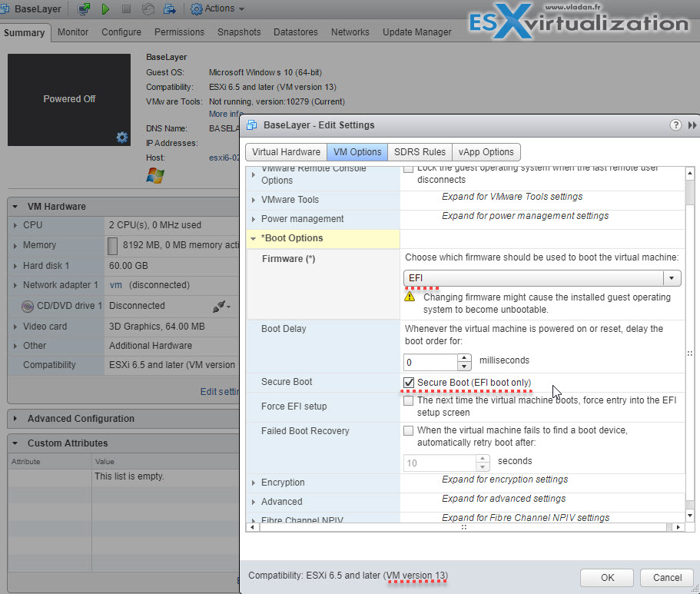Open the Snapshots tab

click(239, 32)
